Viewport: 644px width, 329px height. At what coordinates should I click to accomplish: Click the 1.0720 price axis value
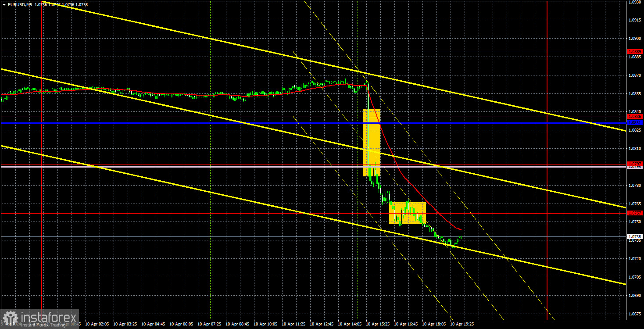coord(635,259)
